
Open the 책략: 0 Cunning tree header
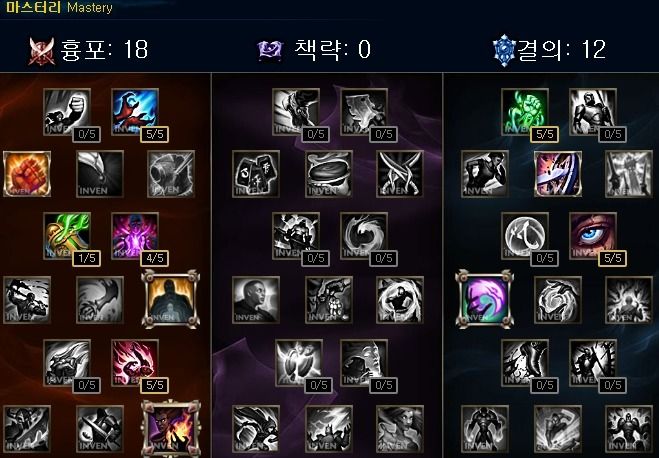click(x=314, y=50)
